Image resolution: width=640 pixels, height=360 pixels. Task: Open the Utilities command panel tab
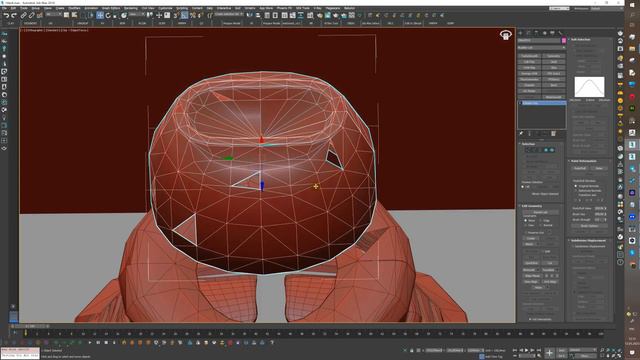pos(560,33)
